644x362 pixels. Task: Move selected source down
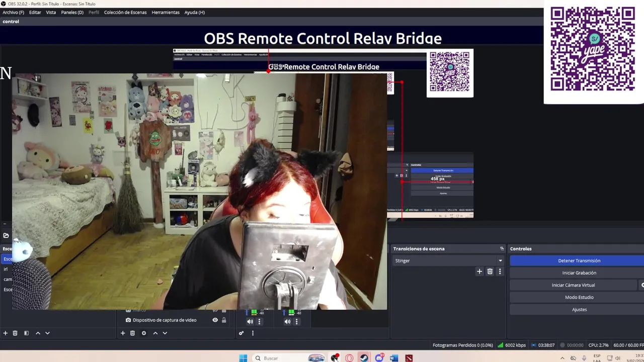[165, 333]
